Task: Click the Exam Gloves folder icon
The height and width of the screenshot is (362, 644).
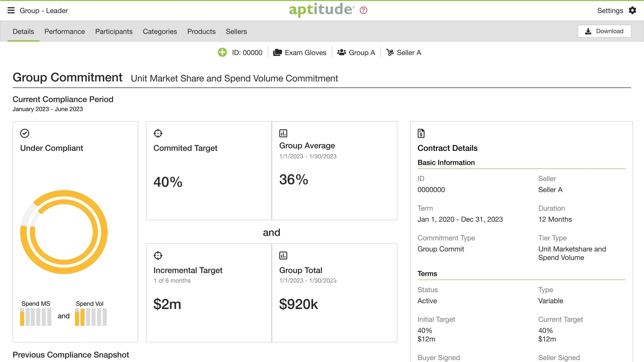Action: 277,52
